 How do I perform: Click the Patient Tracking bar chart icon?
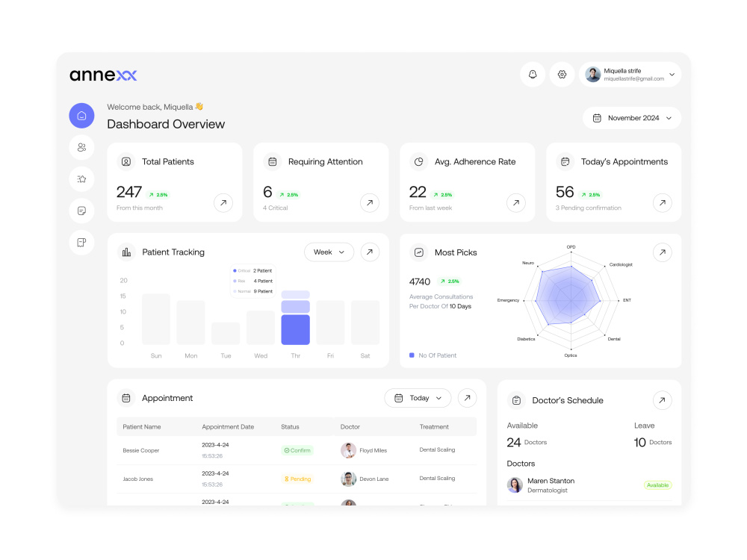click(x=126, y=252)
